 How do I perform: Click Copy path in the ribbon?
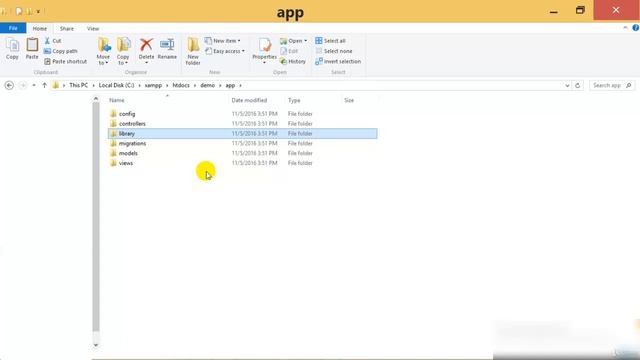tap(60, 51)
